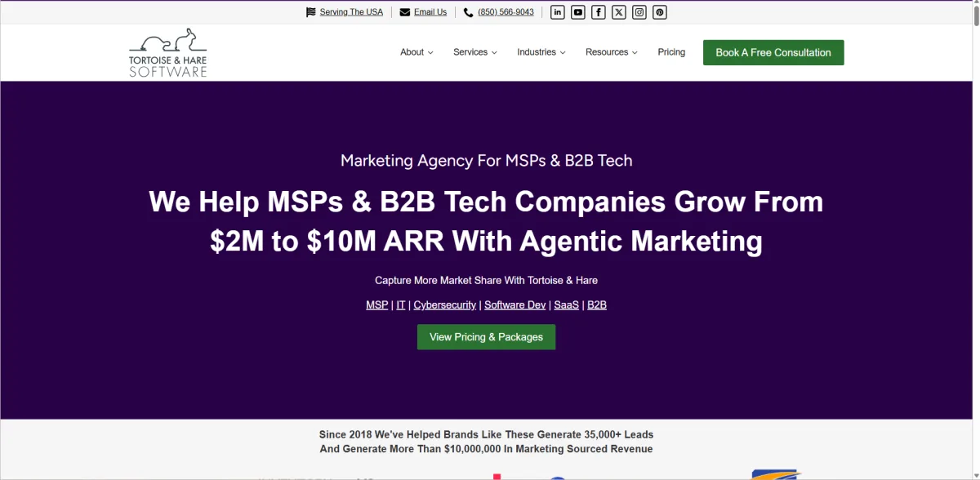Click the main hero headline text
This screenshot has height=480, width=980.
coord(486,221)
